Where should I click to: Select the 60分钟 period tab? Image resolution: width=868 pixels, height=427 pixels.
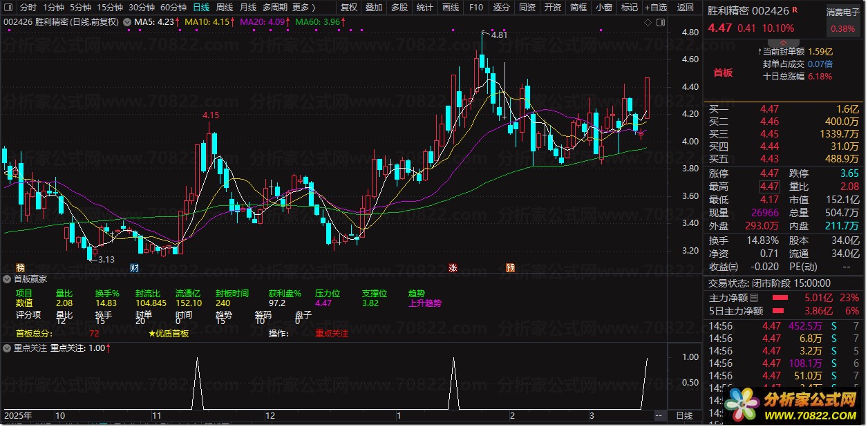coord(173,8)
